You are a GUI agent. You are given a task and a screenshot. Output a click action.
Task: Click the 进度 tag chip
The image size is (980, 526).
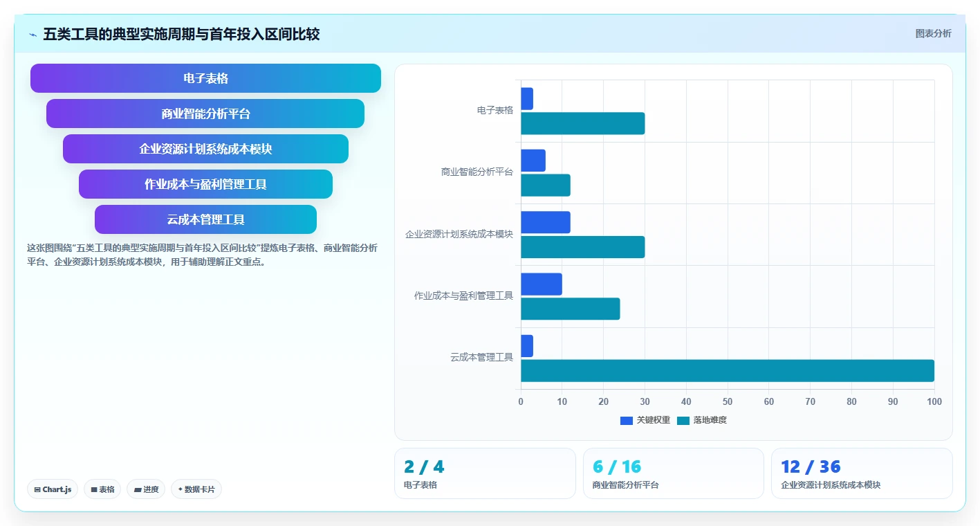click(146, 489)
